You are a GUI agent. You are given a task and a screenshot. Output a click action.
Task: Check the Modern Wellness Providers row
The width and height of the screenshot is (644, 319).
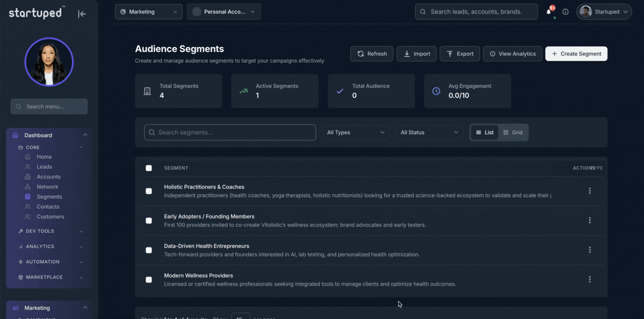[x=149, y=279]
